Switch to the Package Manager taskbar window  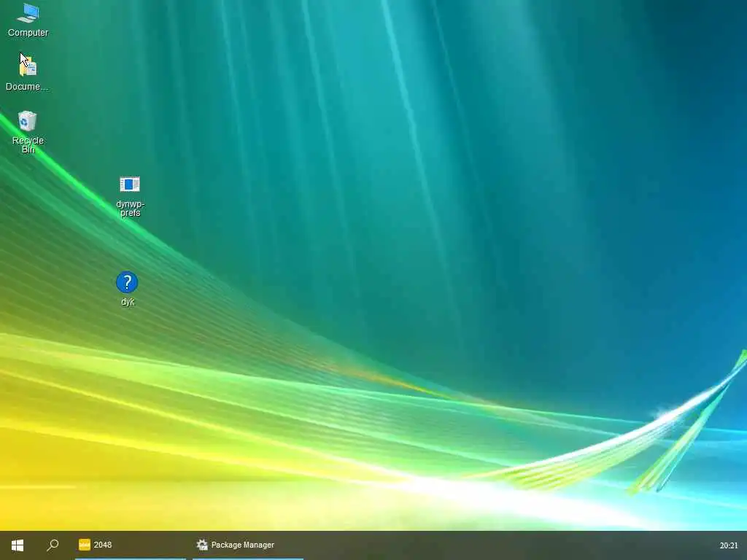tap(248, 545)
